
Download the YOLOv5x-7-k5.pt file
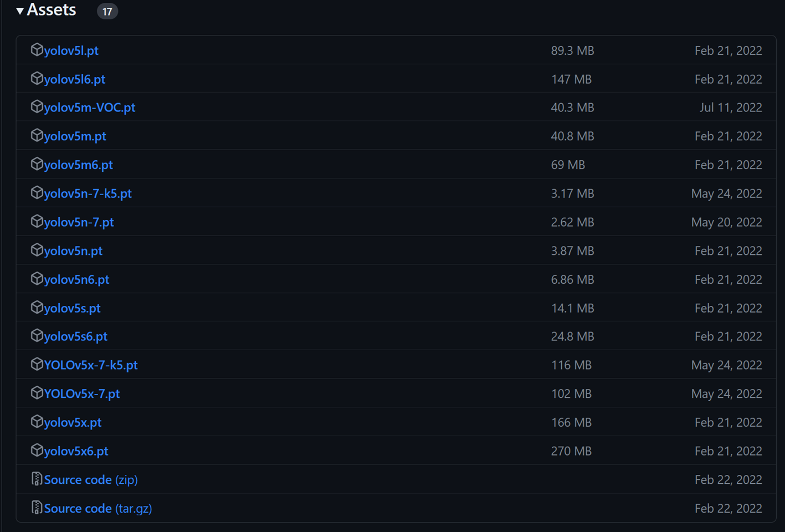tap(91, 365)
